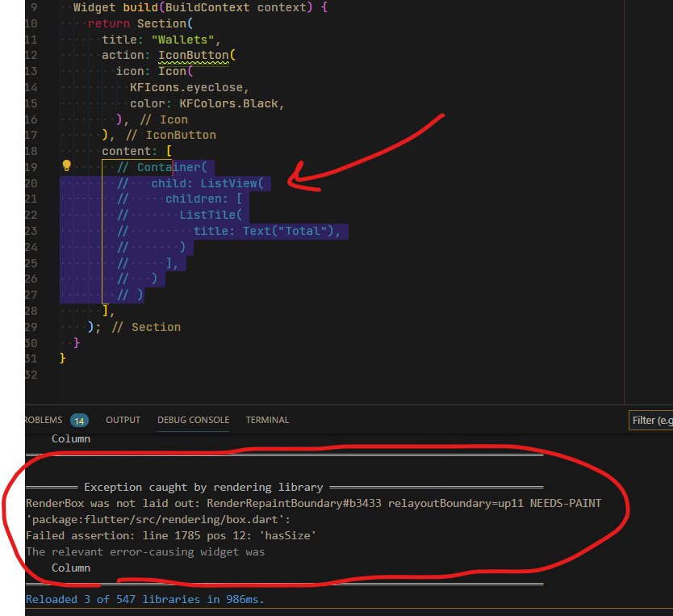
Task: Click line number 28 in the gutter
Action: pos(31,311)
